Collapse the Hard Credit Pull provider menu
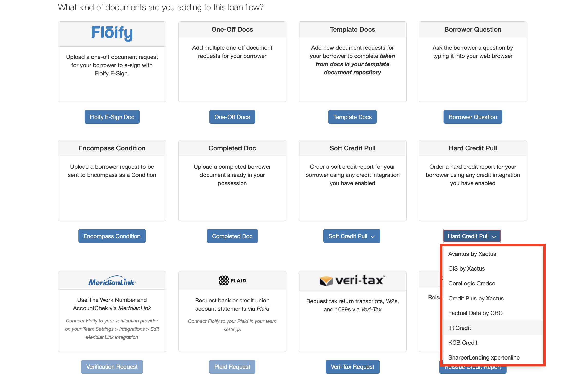 tap(472, 236)
